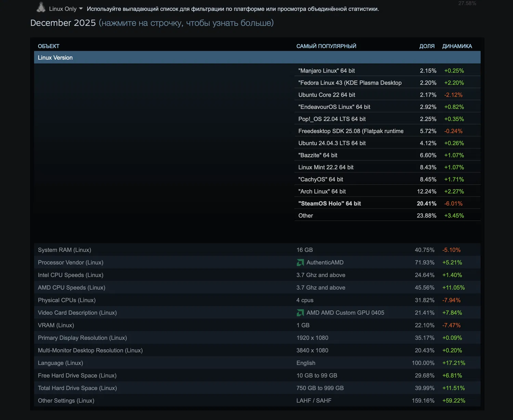Expand the Processor Vendor (Linux) row

tap(257, 263)
